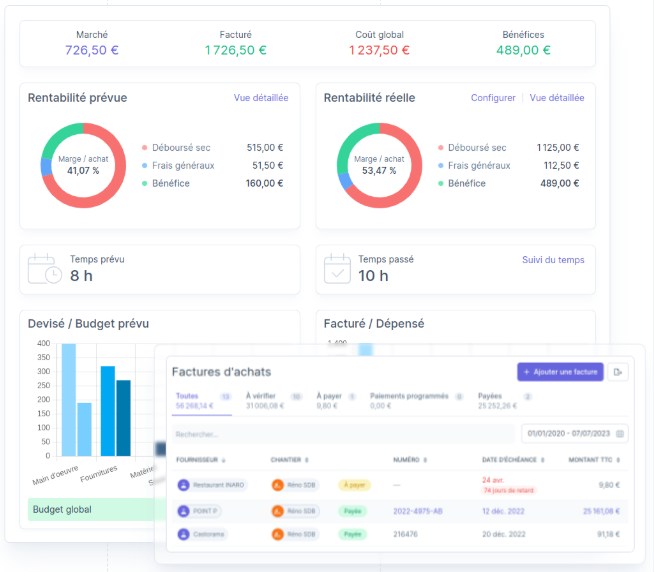Sort by Montant TTC column

(596, 460)
